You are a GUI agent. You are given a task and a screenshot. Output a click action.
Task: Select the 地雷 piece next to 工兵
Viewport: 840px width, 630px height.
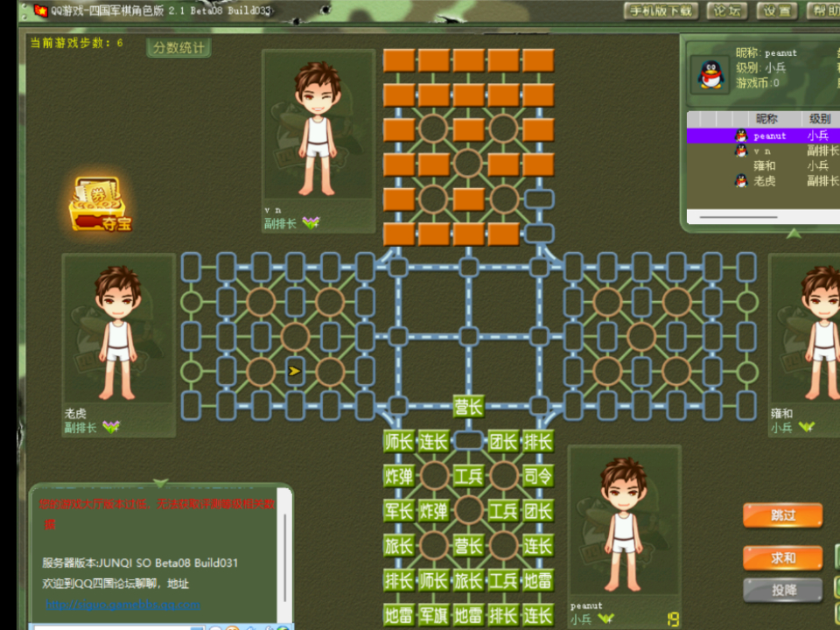(x=538, y=580)
